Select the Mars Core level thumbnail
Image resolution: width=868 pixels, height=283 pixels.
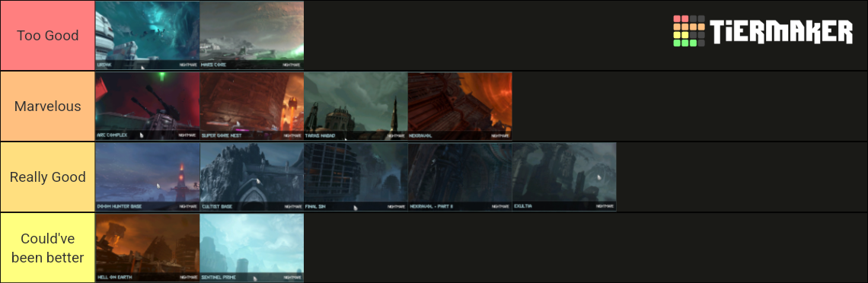click(x=252, y=35)
